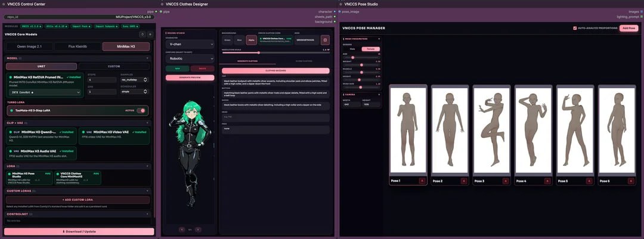644x239 pixels.
Task: Delete Pose 3 with its X icon
Action: pos(506,181)
